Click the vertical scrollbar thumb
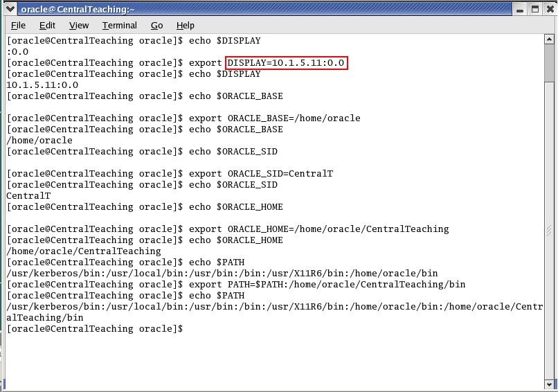The height and width of the screenshot is (392, 558). 549,64
